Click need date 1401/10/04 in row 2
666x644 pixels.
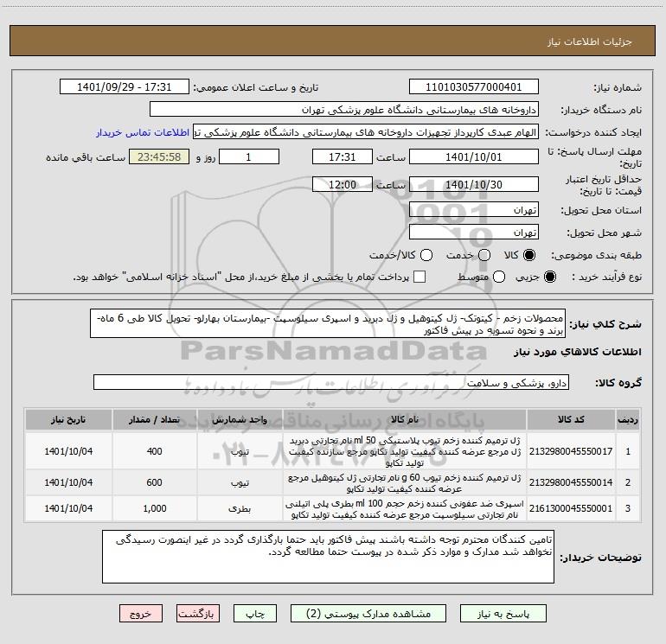pyautogui.click(x=68, y=482)
